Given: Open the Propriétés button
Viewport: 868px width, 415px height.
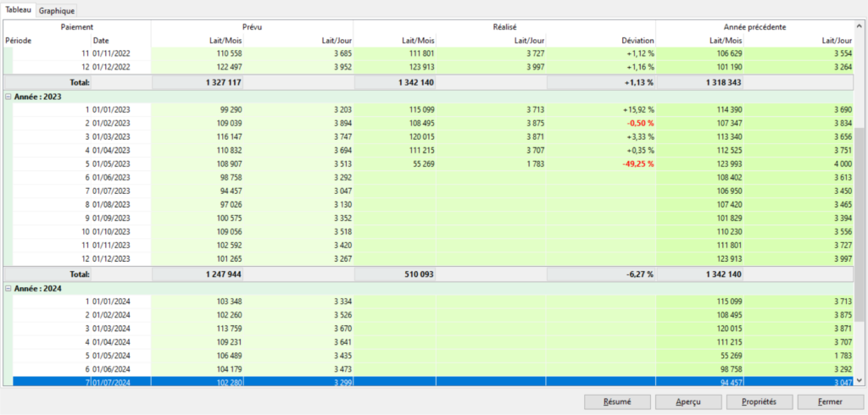Looking at the screenshot, I should [759, 401].
